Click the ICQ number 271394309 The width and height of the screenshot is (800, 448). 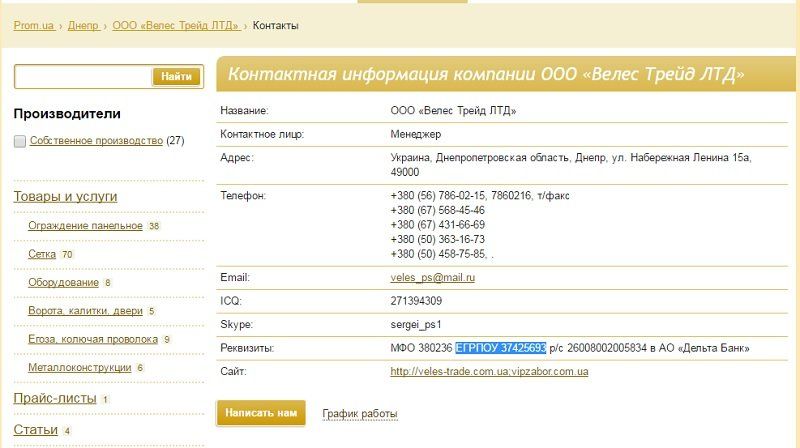click(x=416, y=301)
